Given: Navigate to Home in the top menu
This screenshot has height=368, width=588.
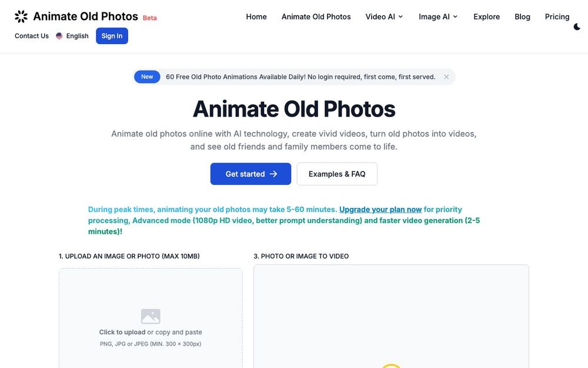Looking at the screenshot, I should click(x=256, y=16).
